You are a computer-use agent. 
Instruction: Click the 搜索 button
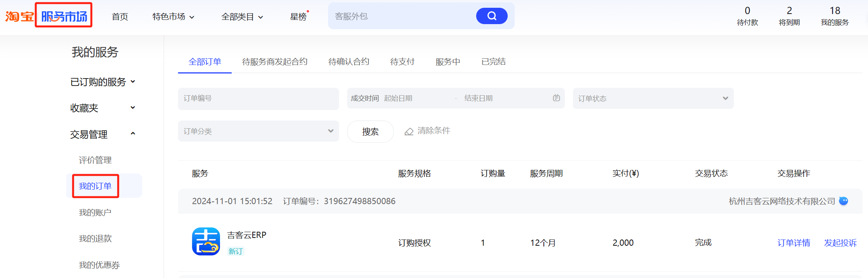tap(370, 132)
